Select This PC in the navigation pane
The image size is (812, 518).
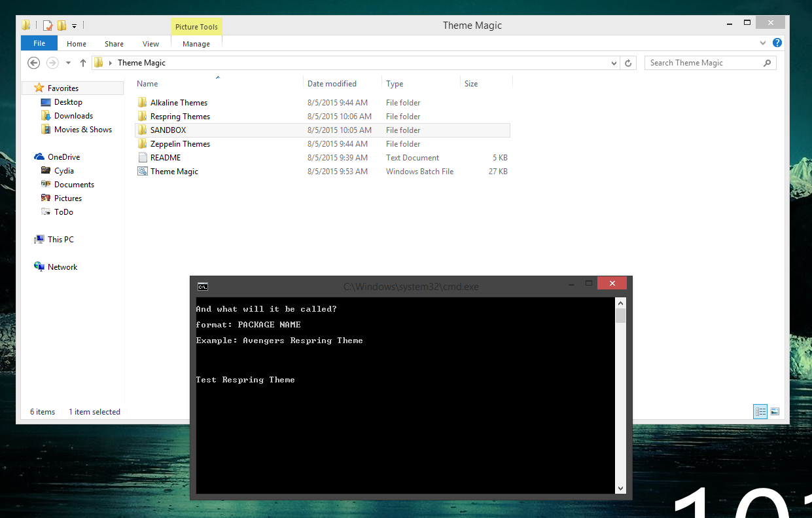tap(60, 240)
